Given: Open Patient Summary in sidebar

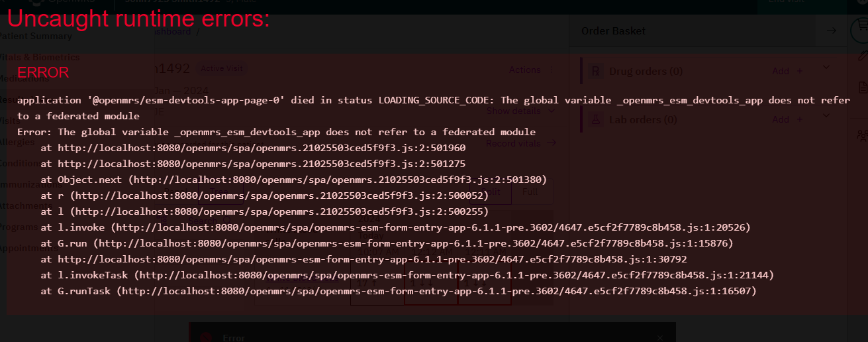Looking at the screenshot, I should 36,36.
